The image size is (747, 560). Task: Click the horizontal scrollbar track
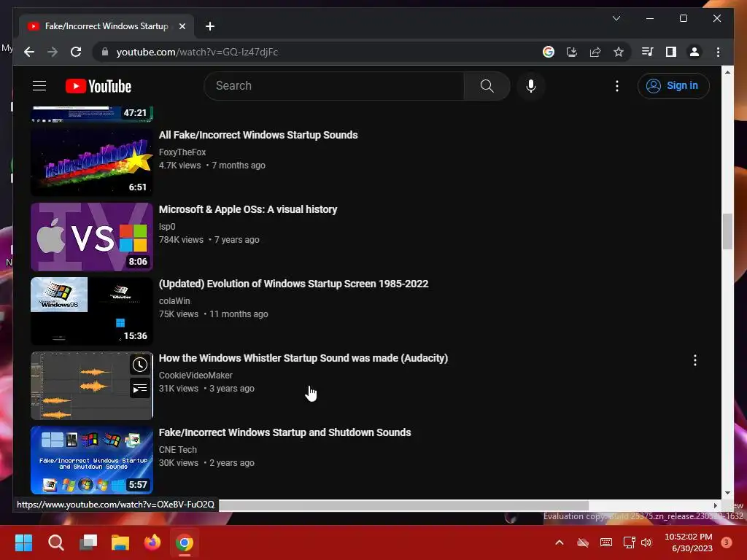(x=651, y=505)
